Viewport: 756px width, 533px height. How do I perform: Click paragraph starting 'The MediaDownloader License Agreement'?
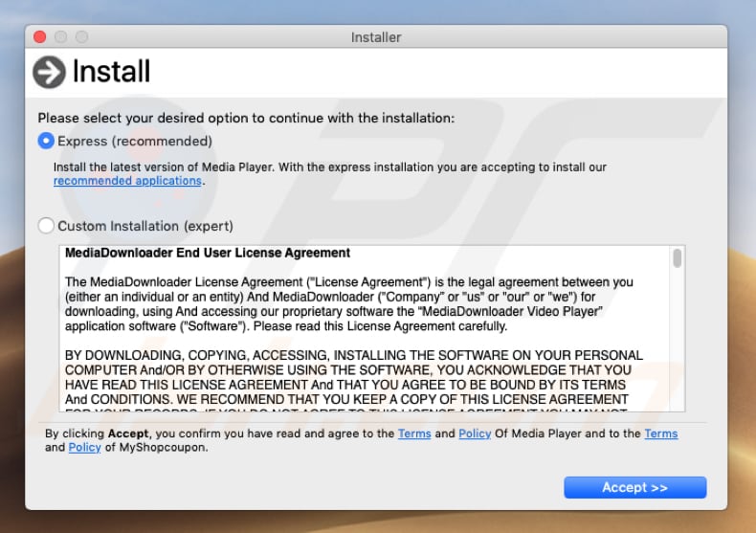click(349, 304)
